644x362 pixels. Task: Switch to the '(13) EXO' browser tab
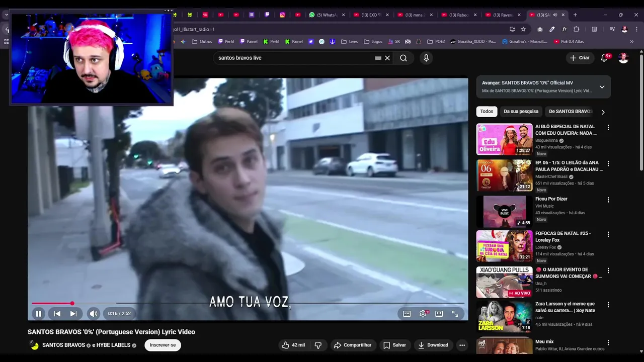click(371, 15)
